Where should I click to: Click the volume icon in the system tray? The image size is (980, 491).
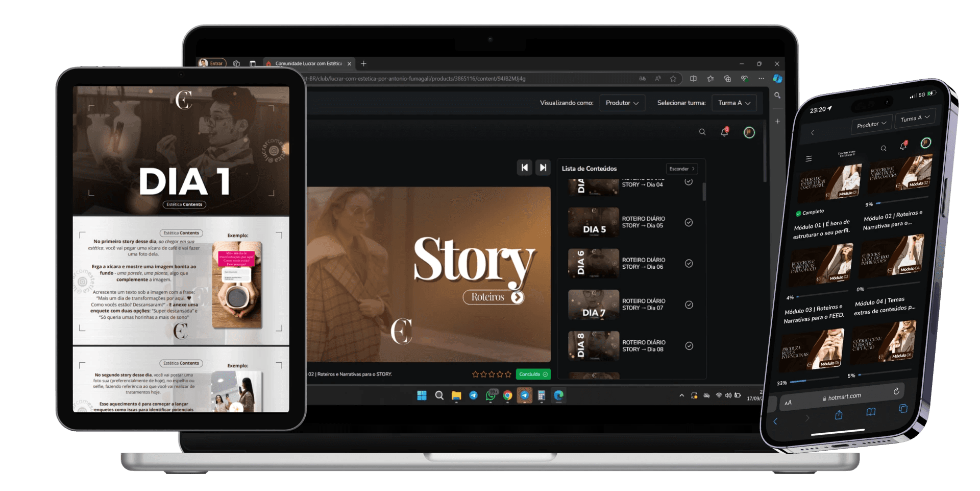click(x=728, y=395)
